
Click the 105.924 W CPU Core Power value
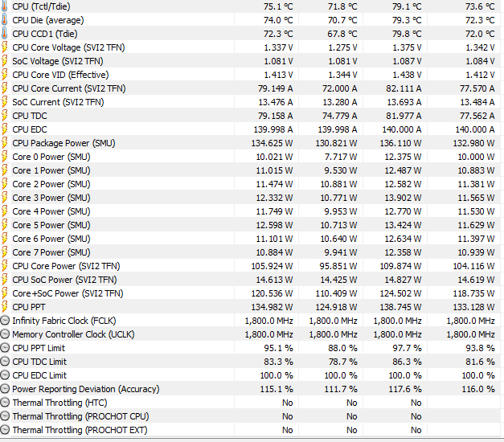point(272,266)
